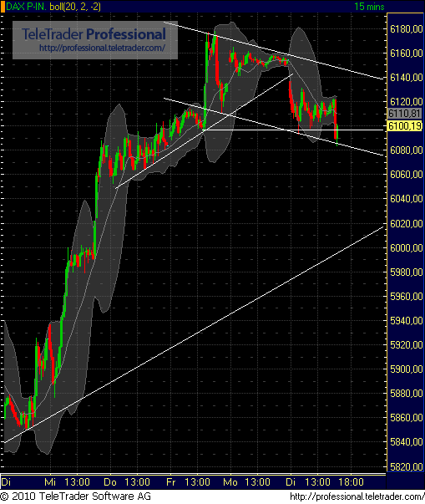The height and width of the screenshot is (504, 425).
Task: Click the 5880,00 price axis label
Action: (x=406, y=394)
